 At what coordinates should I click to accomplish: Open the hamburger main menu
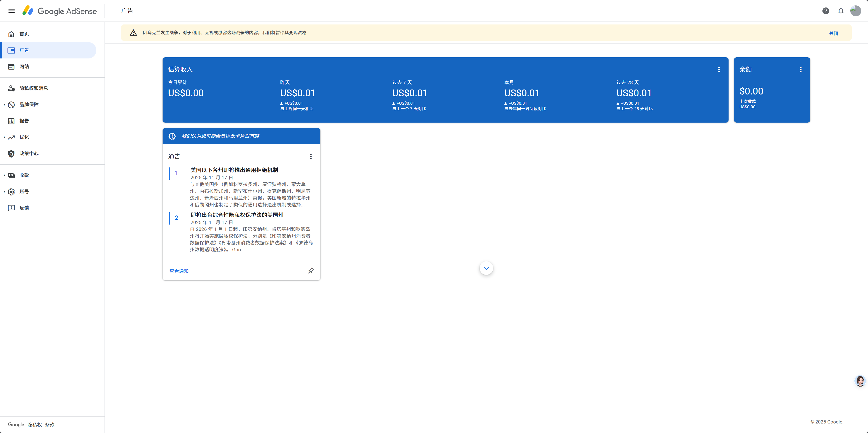[12, 11]
